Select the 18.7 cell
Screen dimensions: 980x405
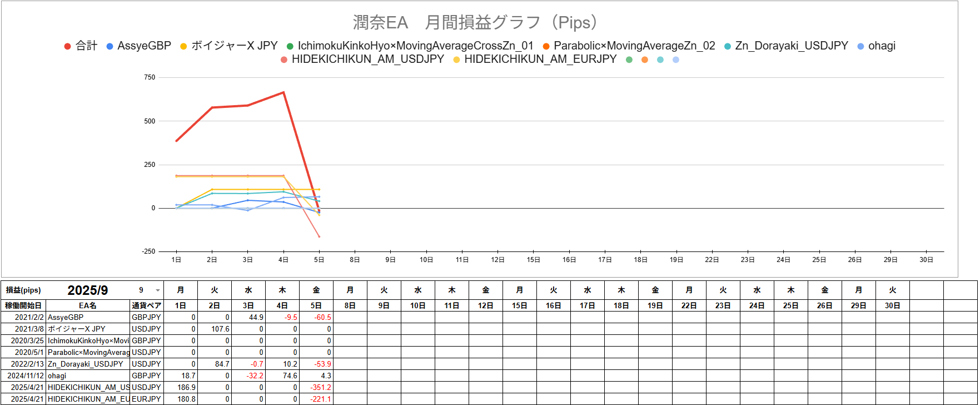(x=181, y=376)
